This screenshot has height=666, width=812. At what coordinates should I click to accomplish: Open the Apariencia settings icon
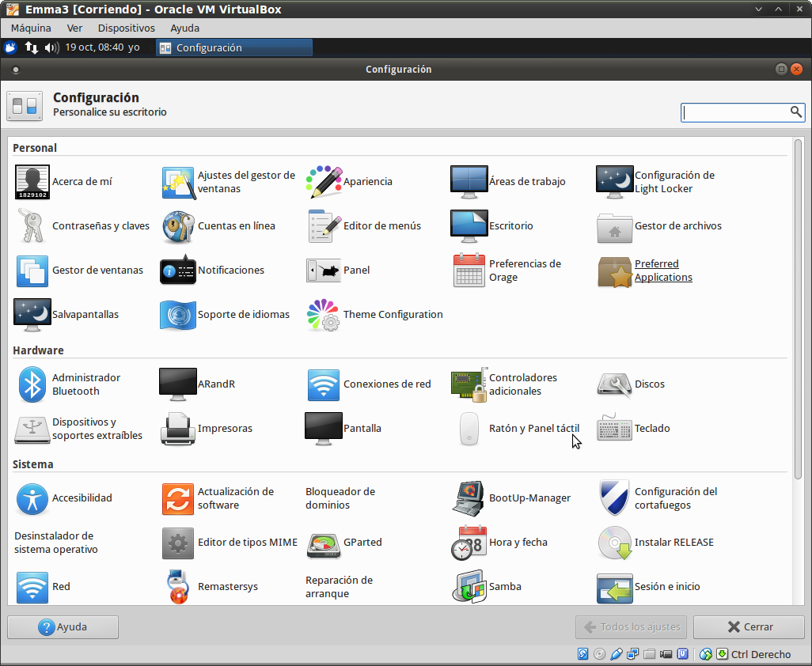pos(324,182)
